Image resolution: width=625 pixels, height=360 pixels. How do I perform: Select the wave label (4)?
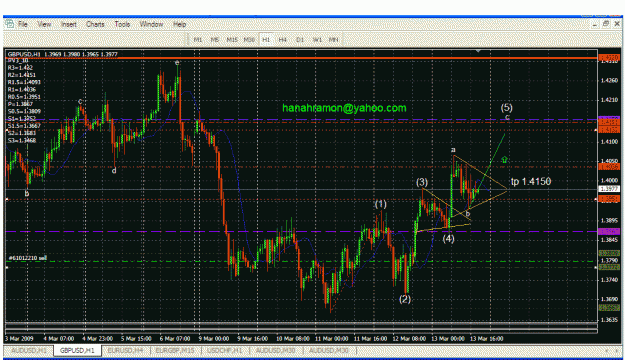pos(448,238)
